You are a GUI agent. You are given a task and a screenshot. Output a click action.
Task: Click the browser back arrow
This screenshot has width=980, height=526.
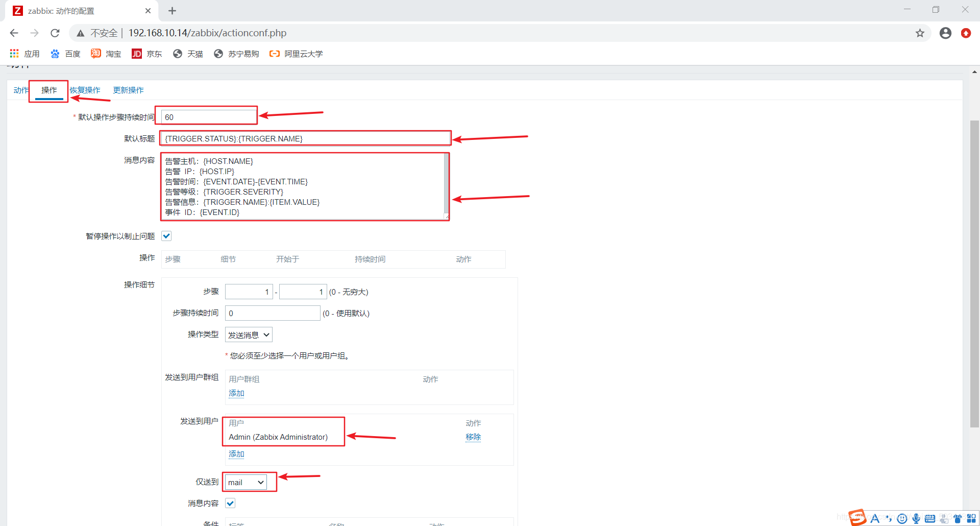(14, 33)
